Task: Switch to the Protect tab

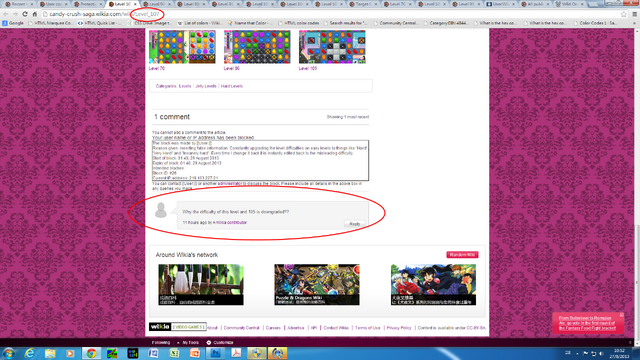Action: click(x=87, y=4)
